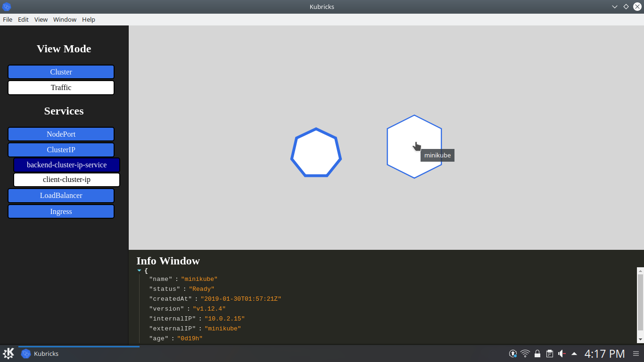The height and width of the screenshot is (362, 644).
Task: Click the "v1.12.4" version value
Action: pyautogui.click(x=209, y=309)
